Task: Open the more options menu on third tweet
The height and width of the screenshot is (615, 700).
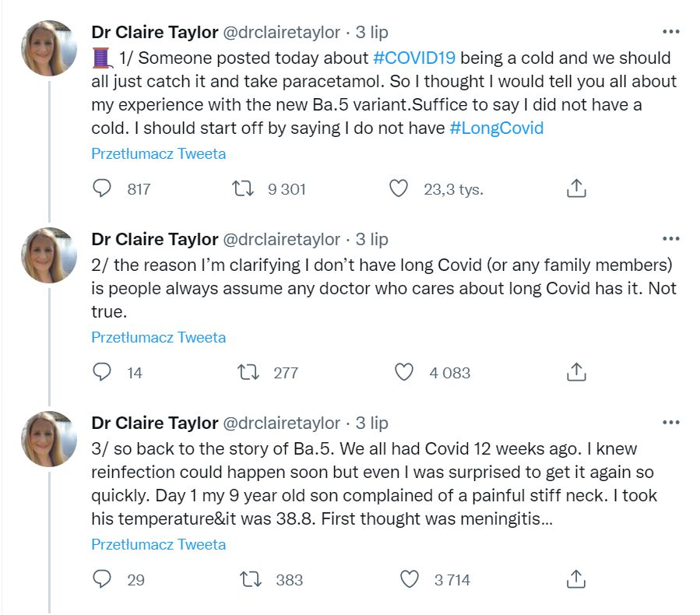Action: 670,423
